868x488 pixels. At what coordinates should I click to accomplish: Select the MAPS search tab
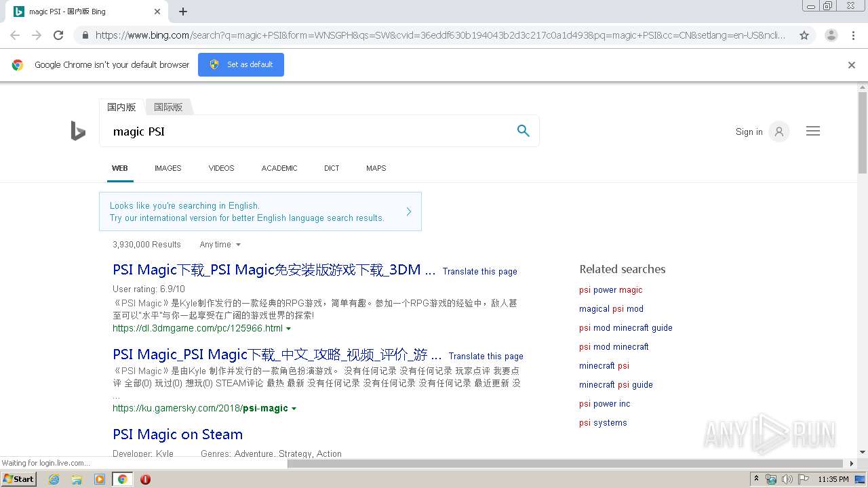click(x=376, y=168)
